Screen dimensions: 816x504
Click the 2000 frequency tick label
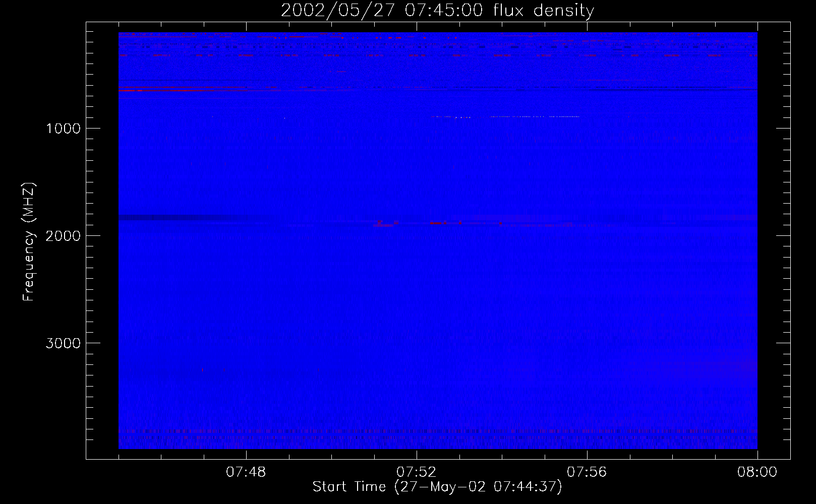click(63, 236)
